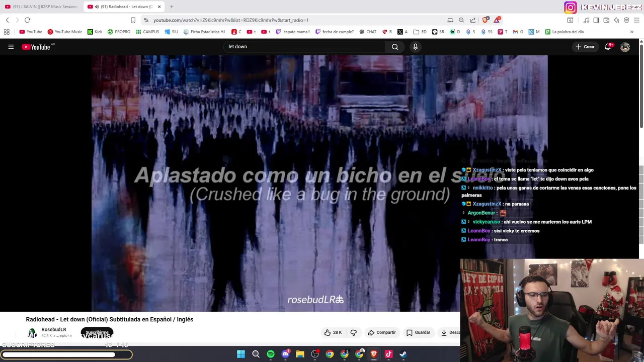Screen dimensions: 644x362
Task: Mute the Radiohead tab via speaker icon
Action: click(x=97, y=7)
